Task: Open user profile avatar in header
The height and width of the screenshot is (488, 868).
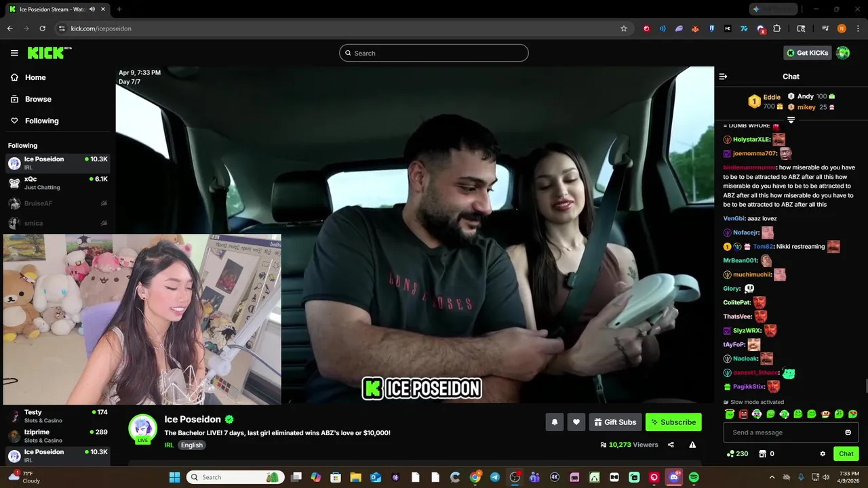Action: tap(843, 53)
